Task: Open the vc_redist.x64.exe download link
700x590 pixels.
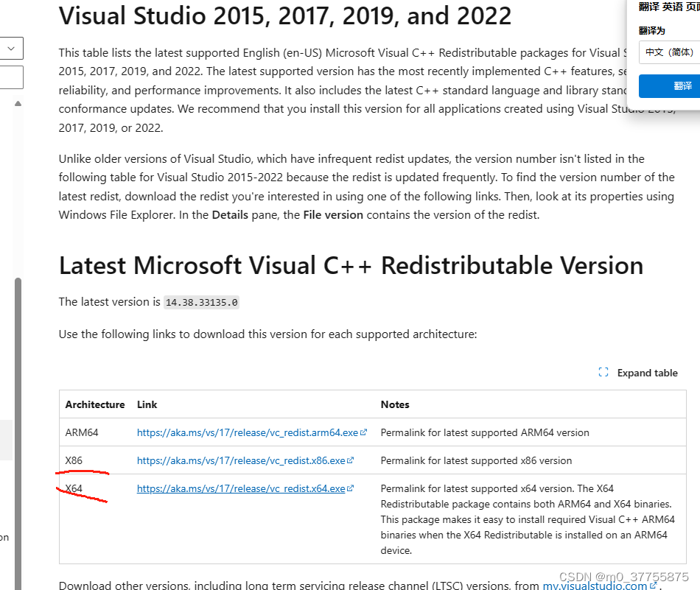Action: 241,488
